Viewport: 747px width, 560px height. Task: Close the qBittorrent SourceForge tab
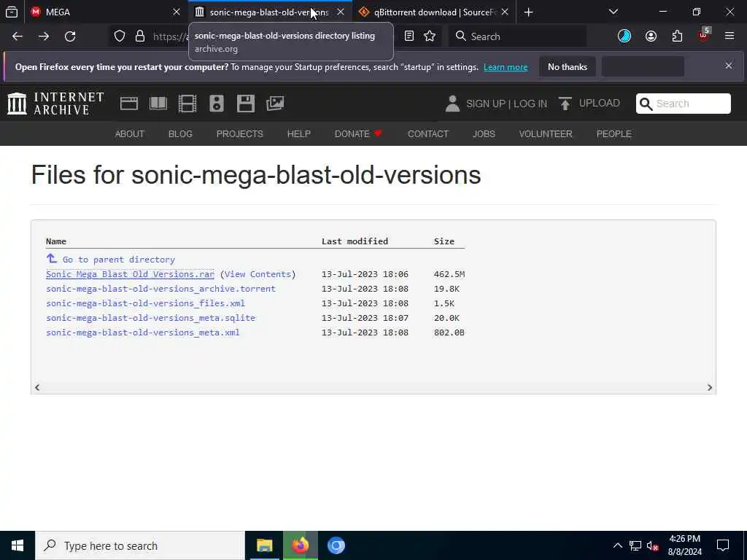pos(505,12)
